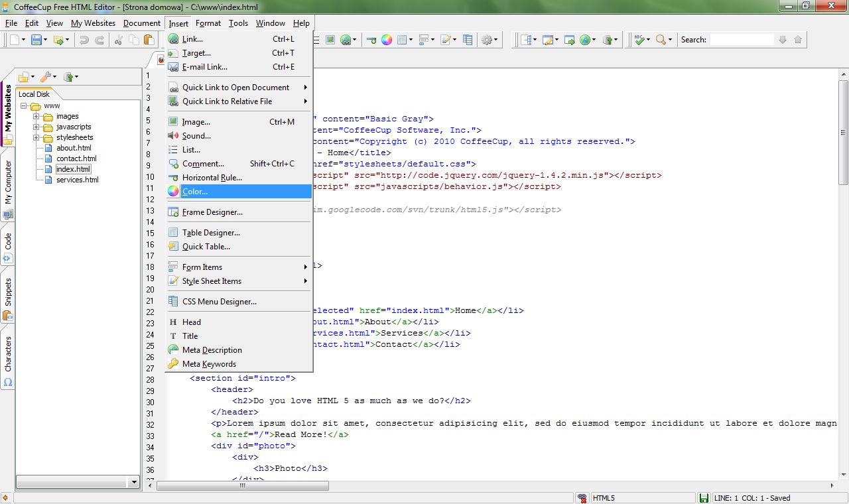The width and height of the screenshot is (849, 504).
Task: Choose Table Designer... menu item
Action: point(239,233)
